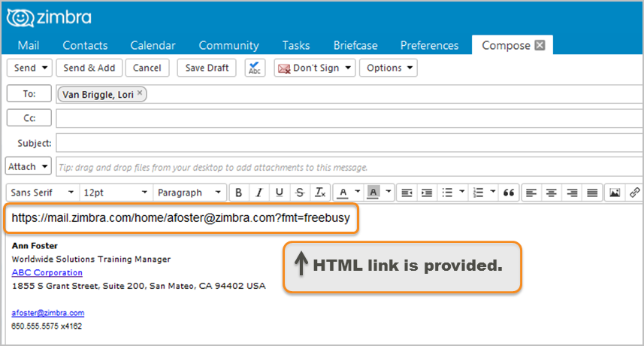The image size is (644, 346).
Task: Click the Cc: button
Action: click(29, 118)
